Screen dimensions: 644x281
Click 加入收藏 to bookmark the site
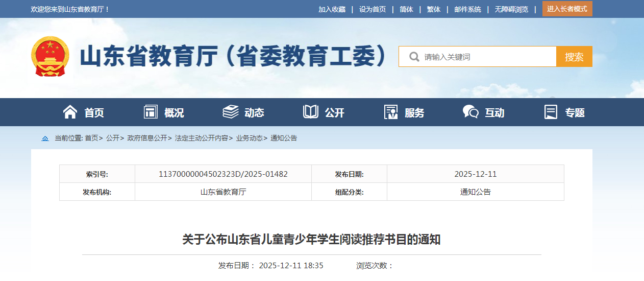pyautogui.click(x=332, y=9)
